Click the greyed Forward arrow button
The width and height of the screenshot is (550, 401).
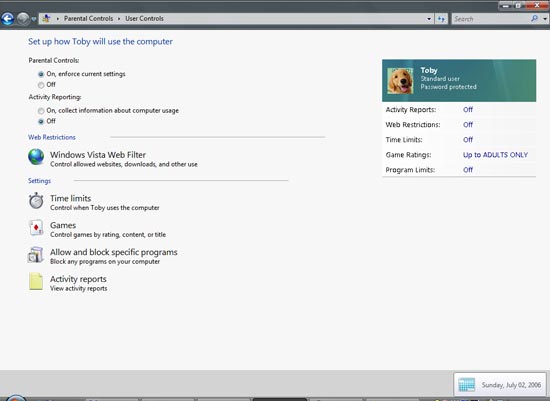point(23,19)
